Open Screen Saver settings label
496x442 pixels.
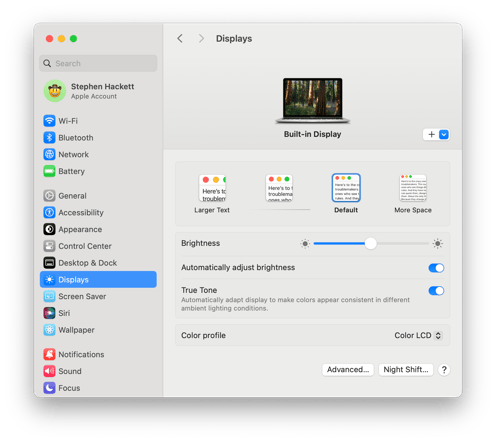tap(82, 296)
